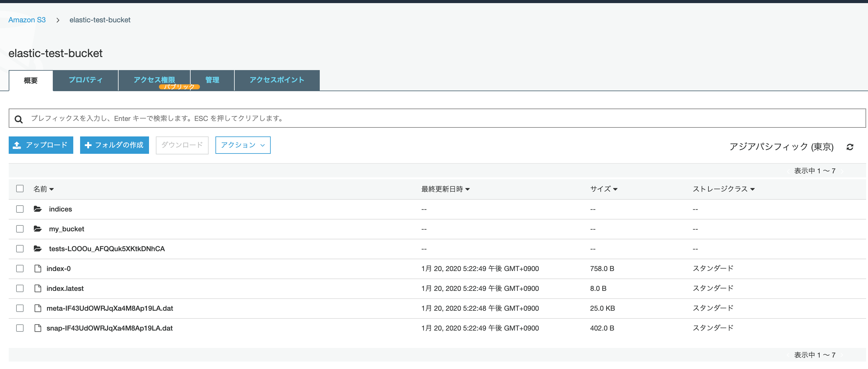Sort by サイズ column header
The image size is (868, 369).
(604, 189)
